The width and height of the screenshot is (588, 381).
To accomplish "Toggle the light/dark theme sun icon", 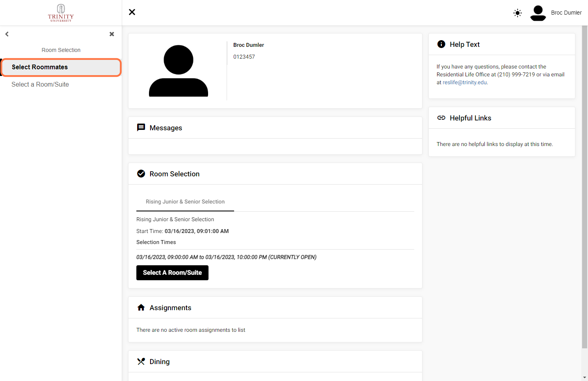I will [x=517, y=13].
